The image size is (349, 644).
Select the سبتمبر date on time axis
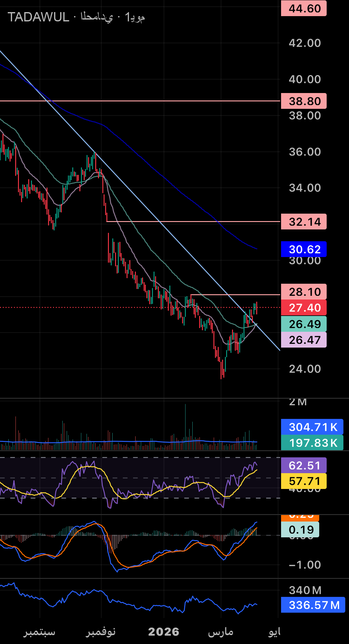point(39,632)
